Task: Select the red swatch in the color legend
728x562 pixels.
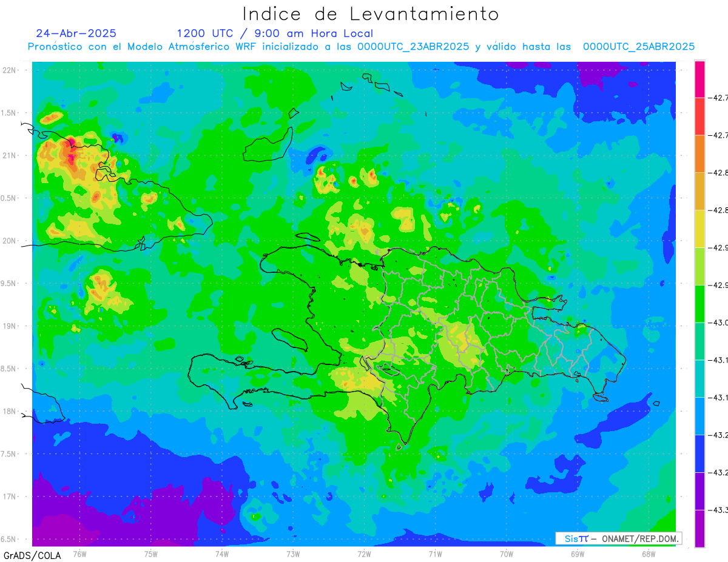Action: click(x=699, y=116)
